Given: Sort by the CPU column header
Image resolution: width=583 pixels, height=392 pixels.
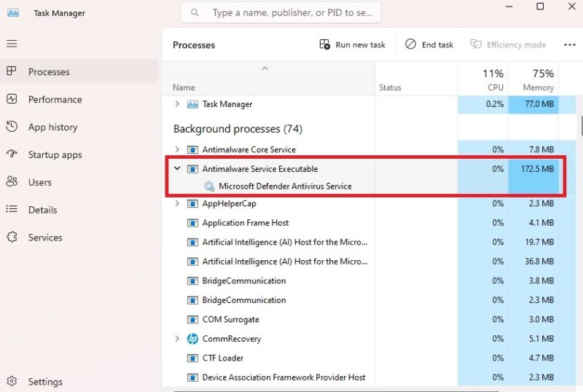Looking at the screenshot, I should [482, 79].
